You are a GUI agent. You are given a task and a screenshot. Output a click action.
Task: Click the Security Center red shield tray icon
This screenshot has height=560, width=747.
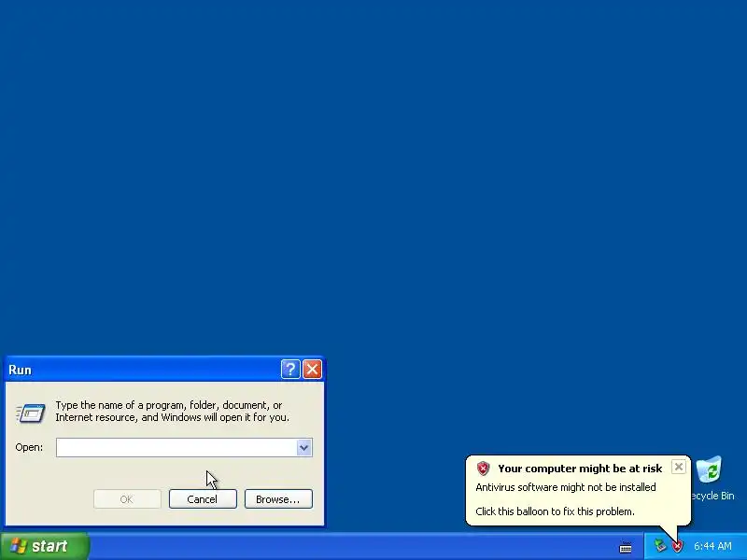[677, 546]
